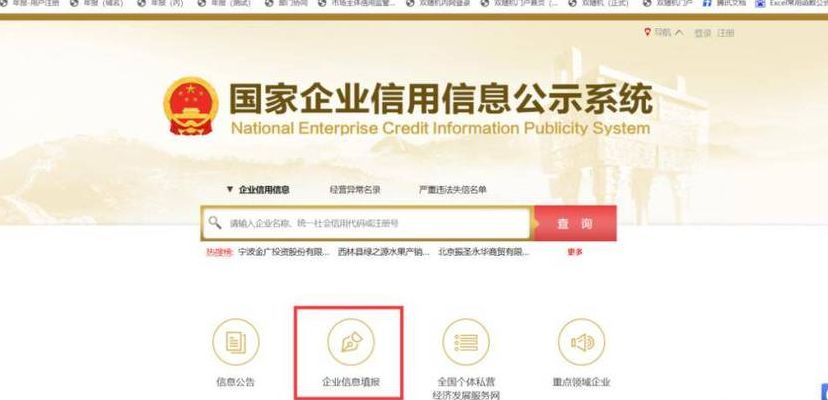Viewport: 828px width, 400px height.
Task: Click the 登录 link at top right
Action: point(702,33)
